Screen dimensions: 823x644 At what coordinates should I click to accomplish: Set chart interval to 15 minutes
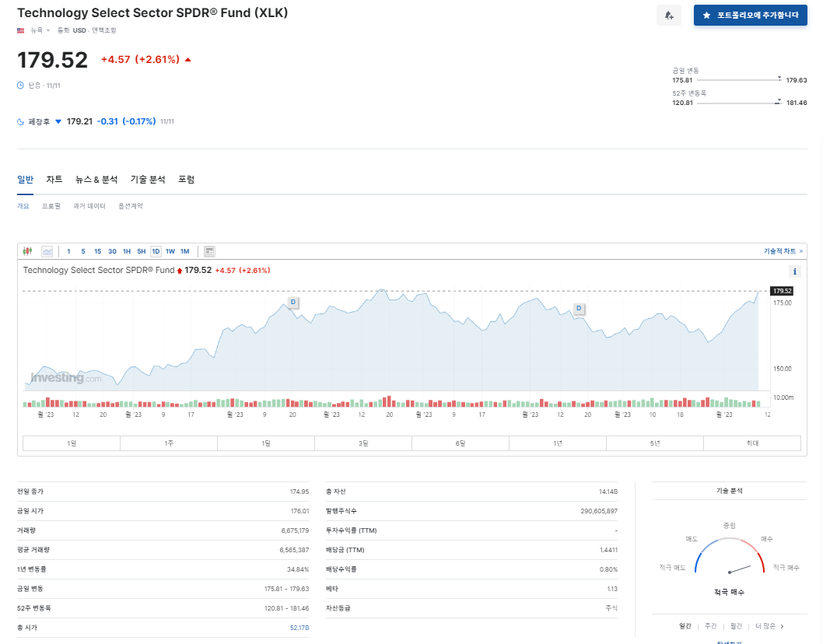[x=98, y=251]
